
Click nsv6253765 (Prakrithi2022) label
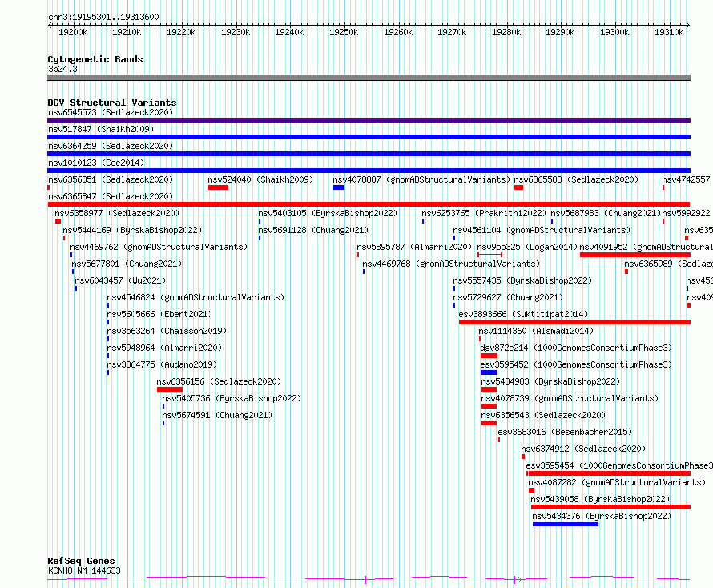[484, 213]
